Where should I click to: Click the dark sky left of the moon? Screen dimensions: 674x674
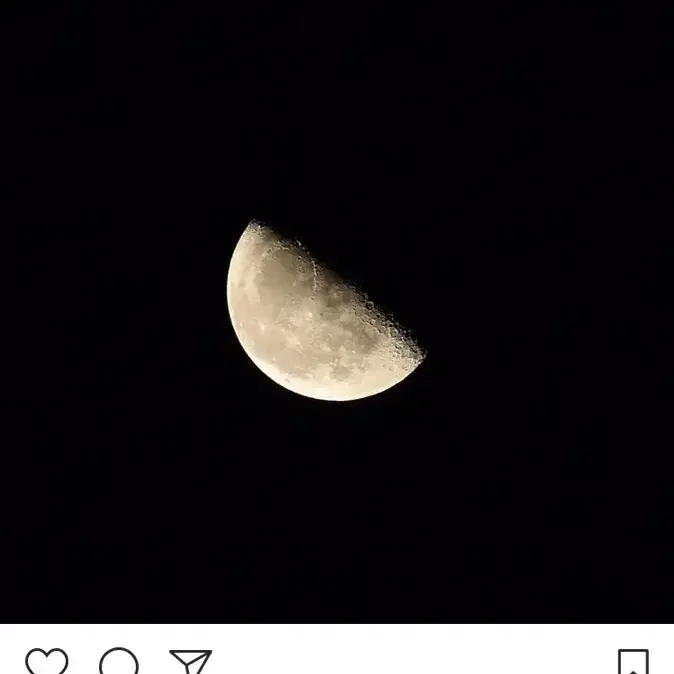pyautogui.click(x=112, y=309)
